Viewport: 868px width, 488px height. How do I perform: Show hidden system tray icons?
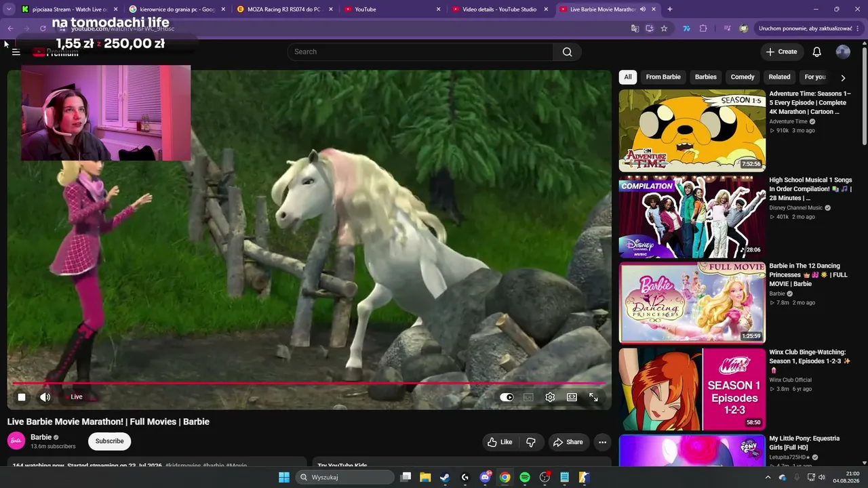pos(768,477)
